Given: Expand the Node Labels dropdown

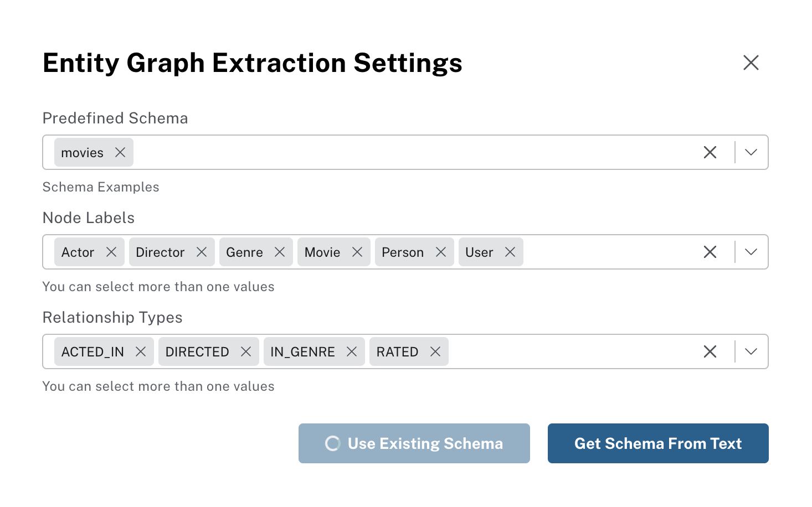Looking at the screenshot, I should click(751, 252).
